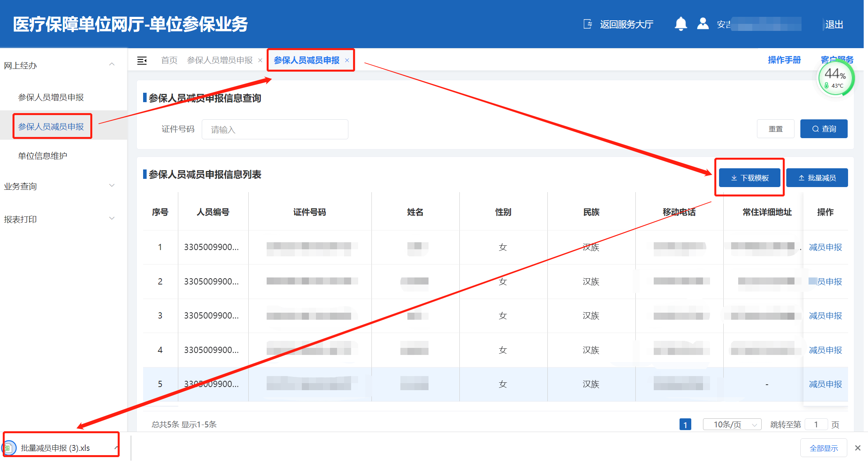Image resolution: width=868 pixels, height=461 pixels.
Task: Click 人员编号 cell in row 3
Action: (212, 316)
